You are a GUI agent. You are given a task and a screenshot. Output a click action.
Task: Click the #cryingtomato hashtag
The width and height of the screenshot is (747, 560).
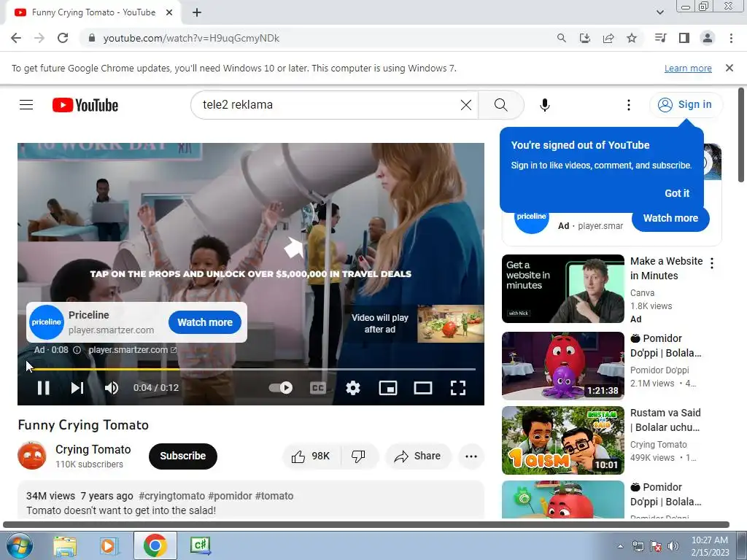(171, 496)
